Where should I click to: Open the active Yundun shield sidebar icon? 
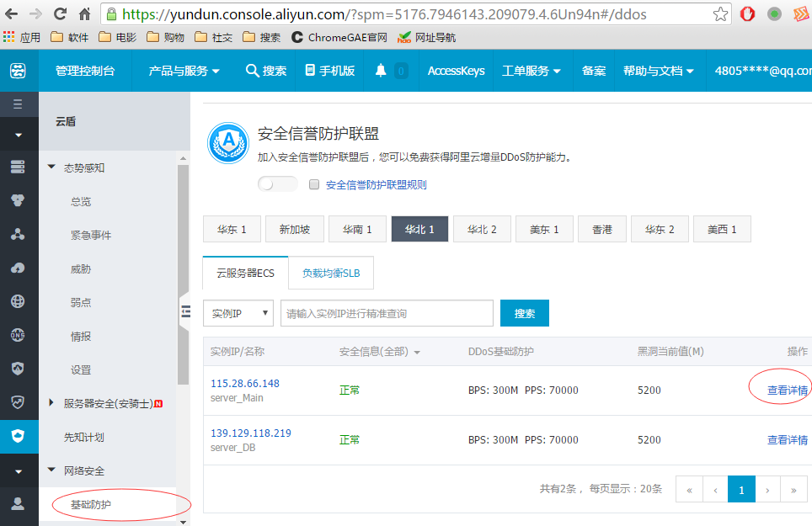pos(18,437)
